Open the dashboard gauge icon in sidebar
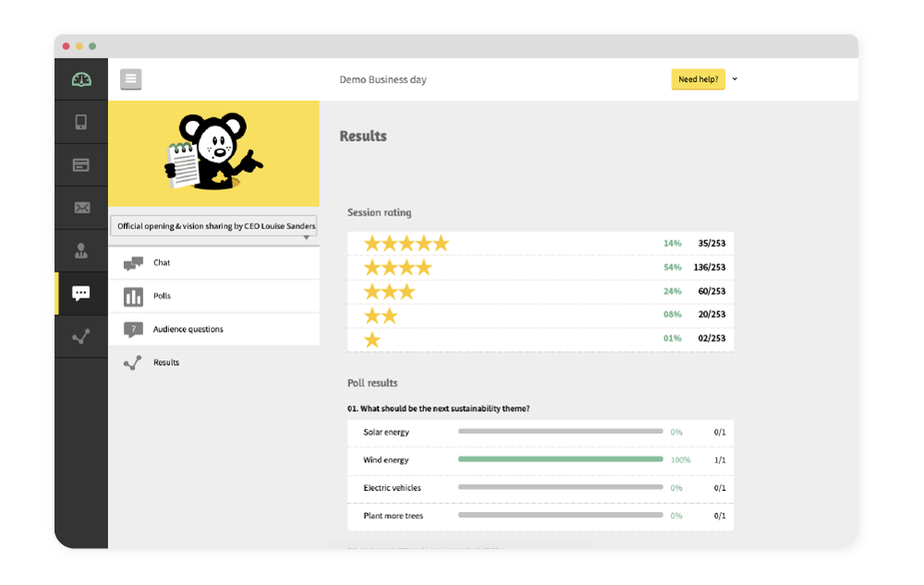Image resolution: width=924 pixels, height=585 pixels. pos(81,79)
